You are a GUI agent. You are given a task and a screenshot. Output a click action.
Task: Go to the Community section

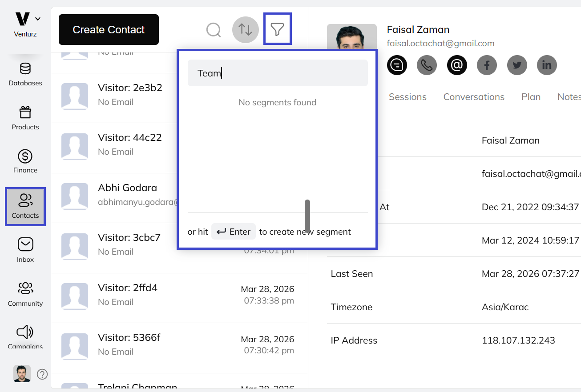(x=25, y=293)
